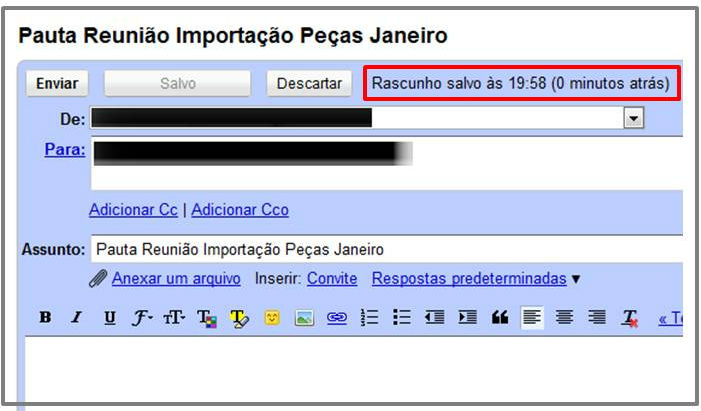The width and height of the screenshot is (701, 411).
Task: Remove text formatting
Action: [x=629, y=318]
